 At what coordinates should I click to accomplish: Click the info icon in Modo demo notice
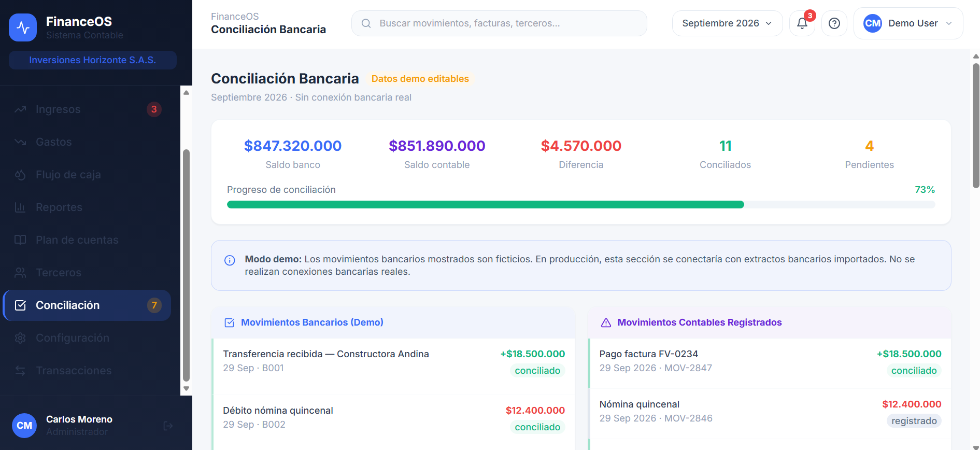coord(230,260)
